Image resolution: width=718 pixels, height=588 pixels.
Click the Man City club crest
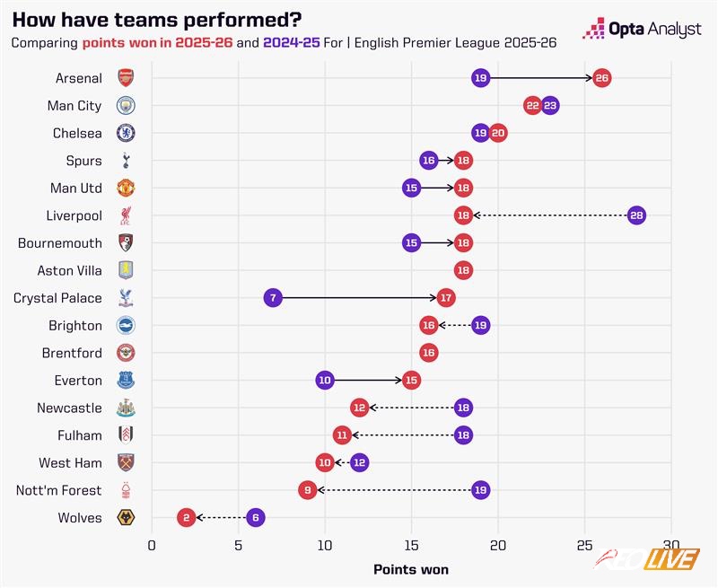tap(126, 106)
